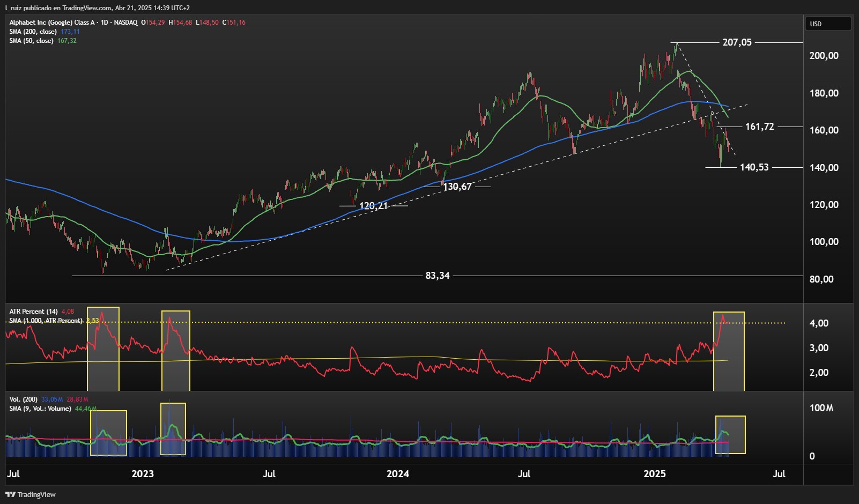Click the 3,00 ATR axis value

pyautogui.click(x=819, y=348)
